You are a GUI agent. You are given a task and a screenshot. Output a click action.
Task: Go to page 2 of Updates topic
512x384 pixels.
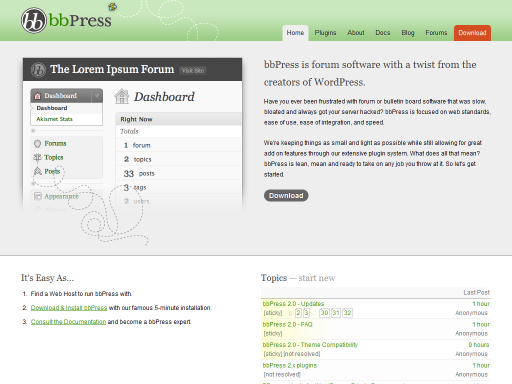pos(298,313)
